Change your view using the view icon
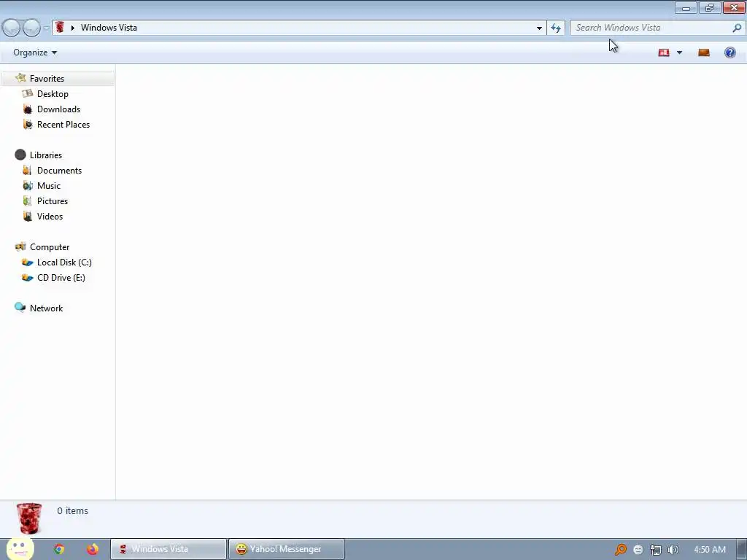The image size is (747, 560). 664,52
